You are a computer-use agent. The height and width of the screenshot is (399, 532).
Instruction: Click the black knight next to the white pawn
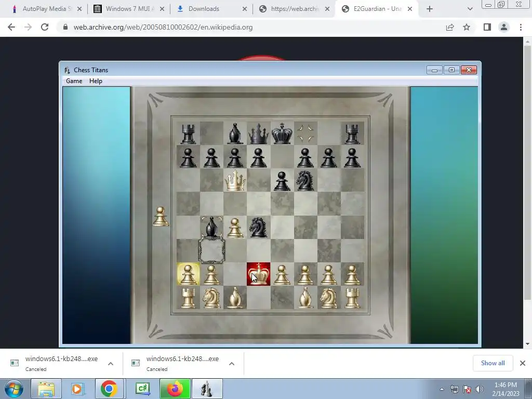point(258,227)
